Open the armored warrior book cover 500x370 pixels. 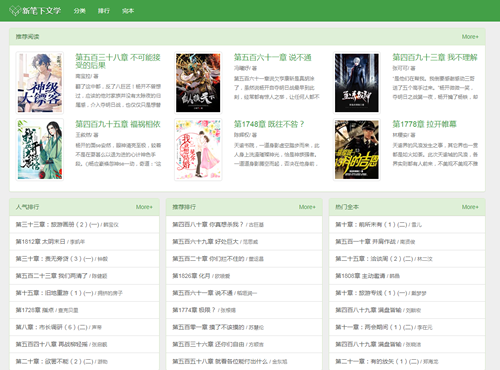[198, 83]
